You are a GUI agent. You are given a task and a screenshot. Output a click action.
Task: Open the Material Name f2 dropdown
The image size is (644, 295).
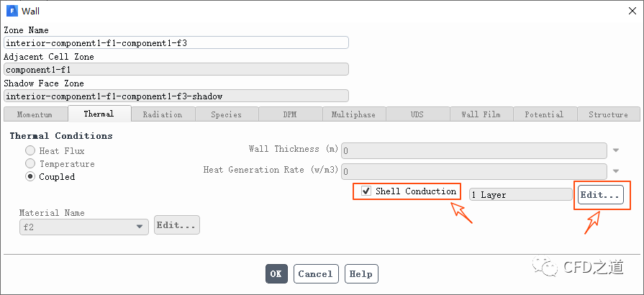point(84,226)
